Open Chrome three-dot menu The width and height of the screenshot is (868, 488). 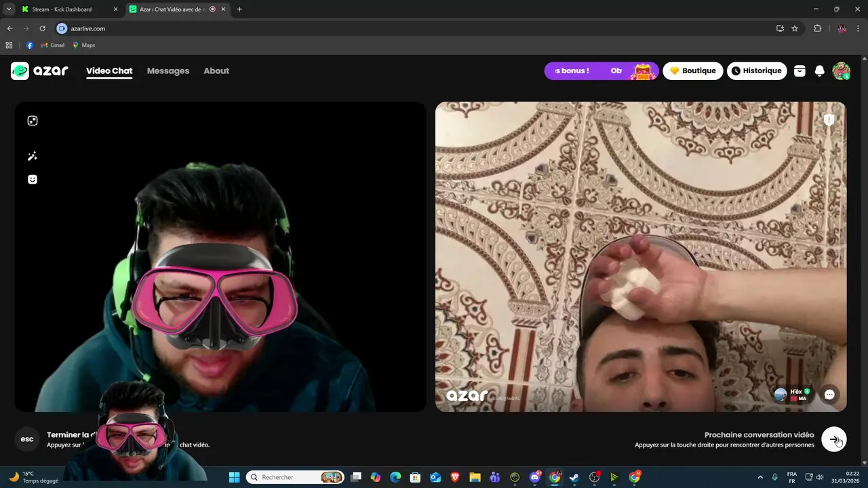859,28
